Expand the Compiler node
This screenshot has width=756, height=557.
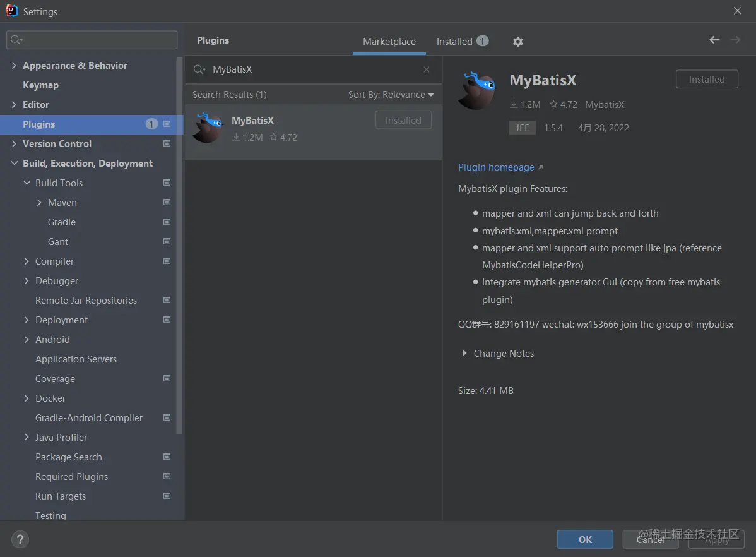pos(27,261)
